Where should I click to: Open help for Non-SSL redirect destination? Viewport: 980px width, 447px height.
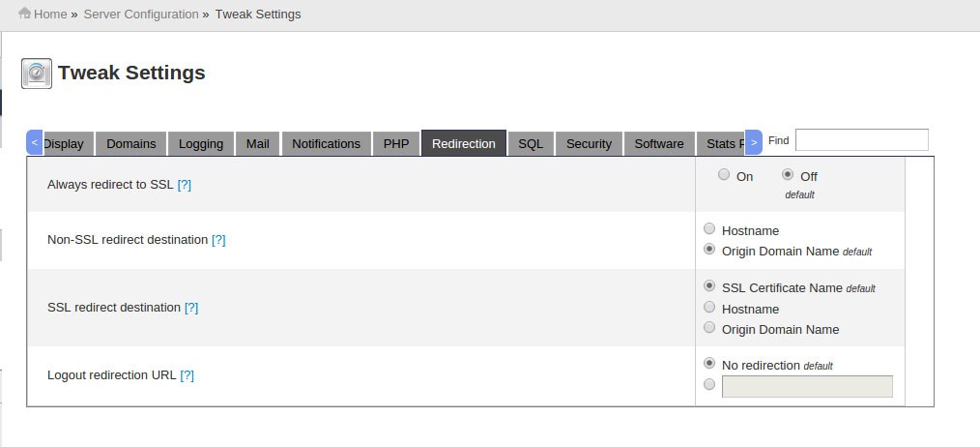[218, 240]
